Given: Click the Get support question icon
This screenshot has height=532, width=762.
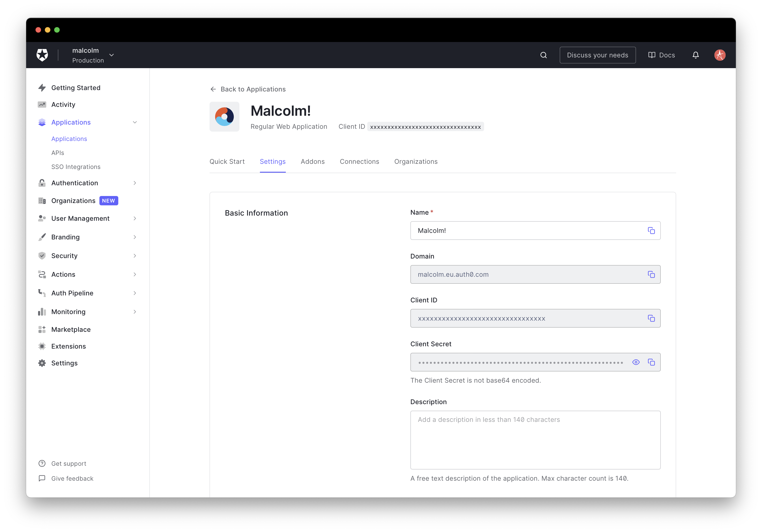Looking at the screenshot, I should coord(42,464).
